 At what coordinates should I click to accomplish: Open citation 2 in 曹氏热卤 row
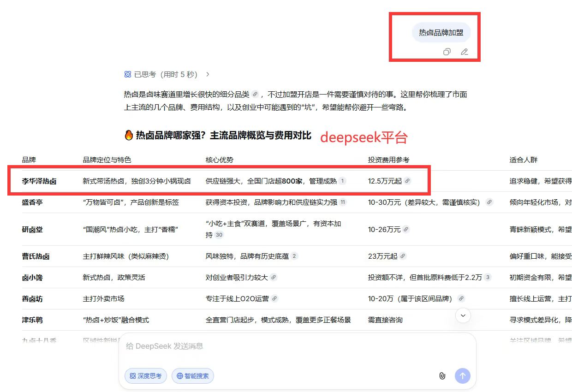tap(294, 256)
